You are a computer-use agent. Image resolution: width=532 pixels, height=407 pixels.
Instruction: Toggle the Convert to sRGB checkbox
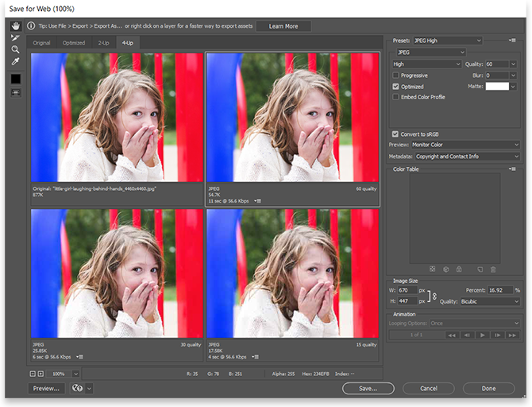396,134
